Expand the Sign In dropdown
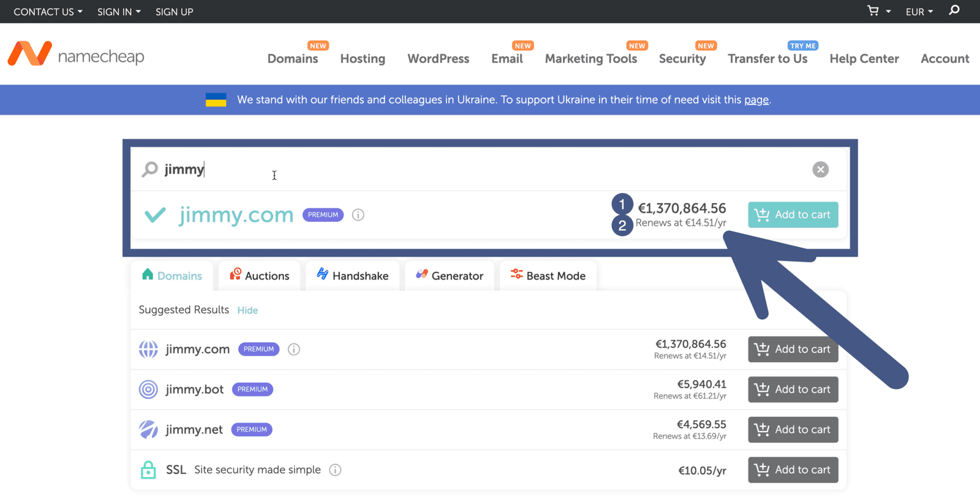Image resolution: width=980 pixels, height=496 pixels. 119,12
